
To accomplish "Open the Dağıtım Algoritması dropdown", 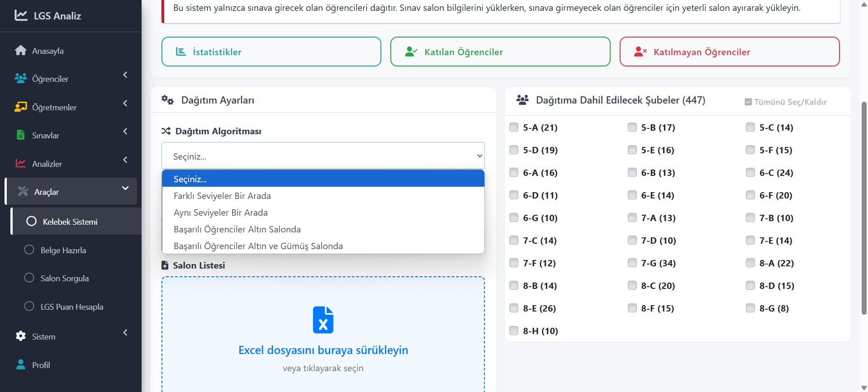I will point(323,156).
